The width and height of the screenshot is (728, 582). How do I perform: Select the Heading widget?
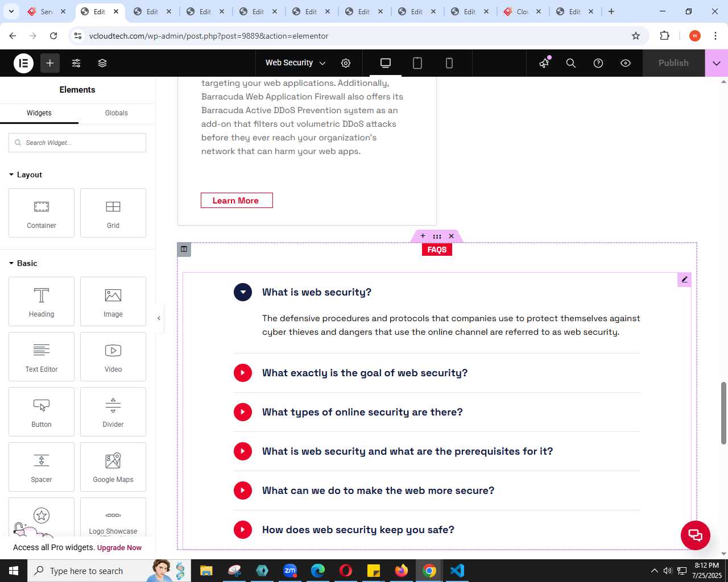(42, 301)
